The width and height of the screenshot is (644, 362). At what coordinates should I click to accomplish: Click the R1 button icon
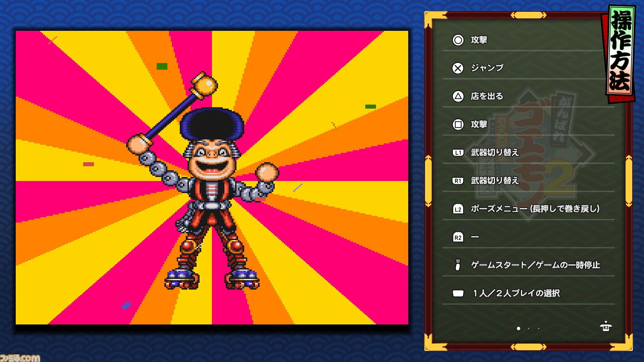[458, 181]
